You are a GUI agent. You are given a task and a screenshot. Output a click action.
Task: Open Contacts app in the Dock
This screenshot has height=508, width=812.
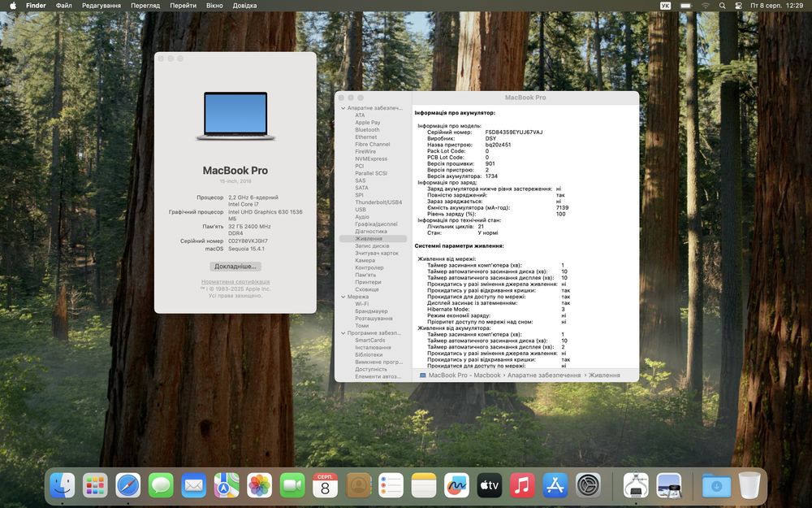point(358,486)
